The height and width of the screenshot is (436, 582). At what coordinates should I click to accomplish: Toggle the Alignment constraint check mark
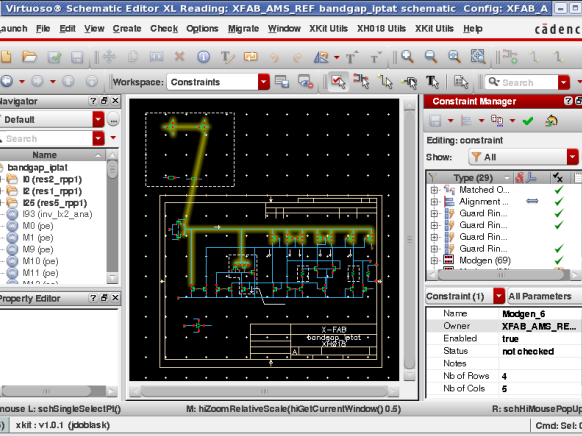[559, 201]
